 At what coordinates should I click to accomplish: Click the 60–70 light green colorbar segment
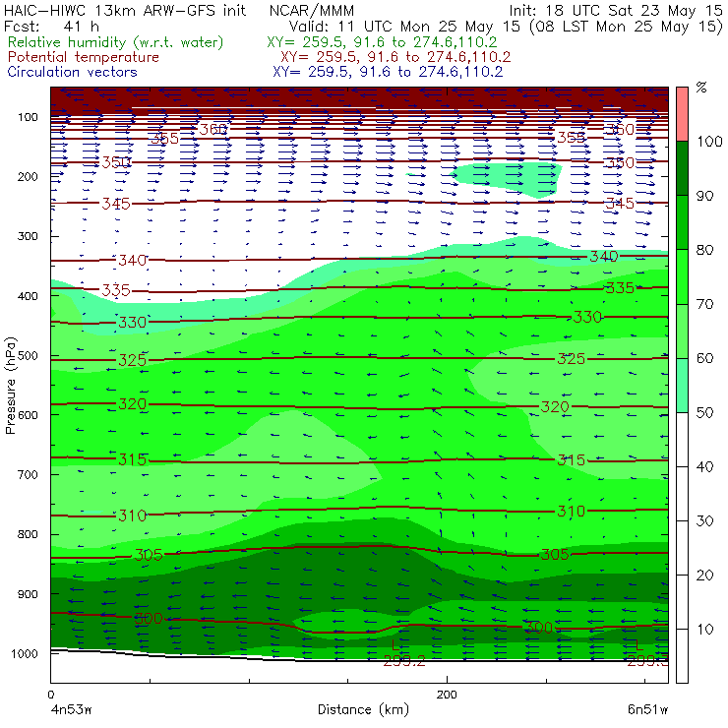[x=682, y=331]
